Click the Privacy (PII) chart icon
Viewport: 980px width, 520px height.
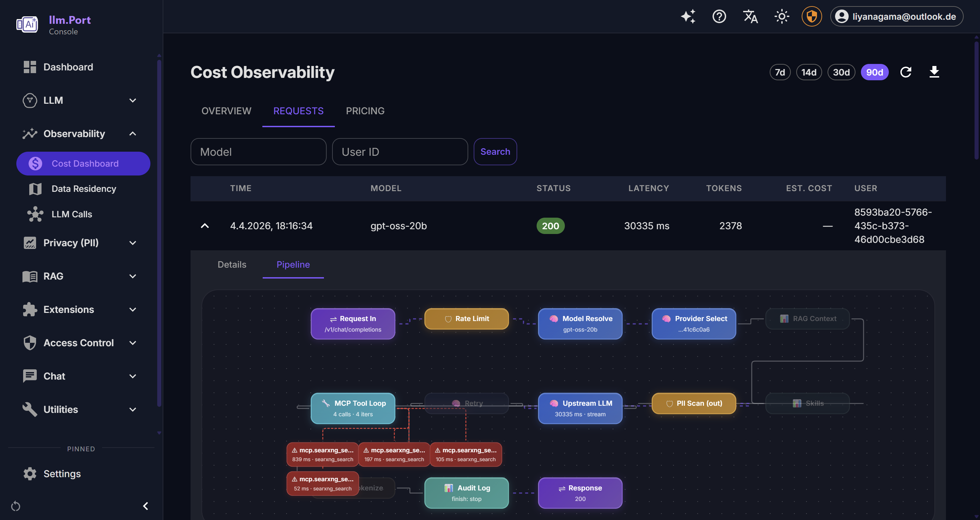[30, 242]
